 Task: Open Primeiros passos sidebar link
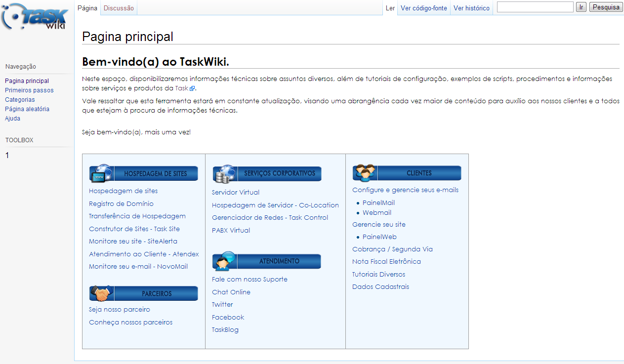tap(29, 90)
